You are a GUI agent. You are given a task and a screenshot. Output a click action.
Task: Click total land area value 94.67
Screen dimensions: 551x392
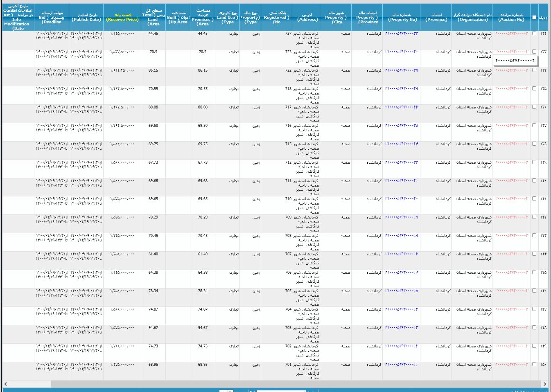(x=153, y=328)
